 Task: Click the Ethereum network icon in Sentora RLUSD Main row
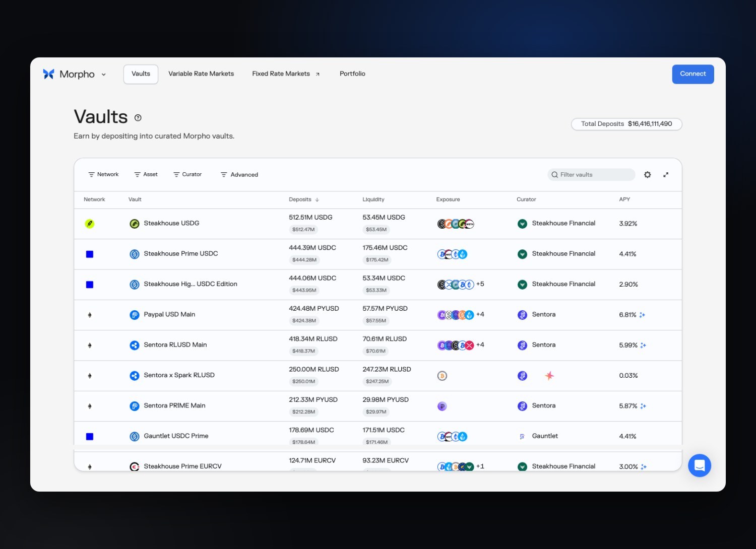click(x=90, y=346)
